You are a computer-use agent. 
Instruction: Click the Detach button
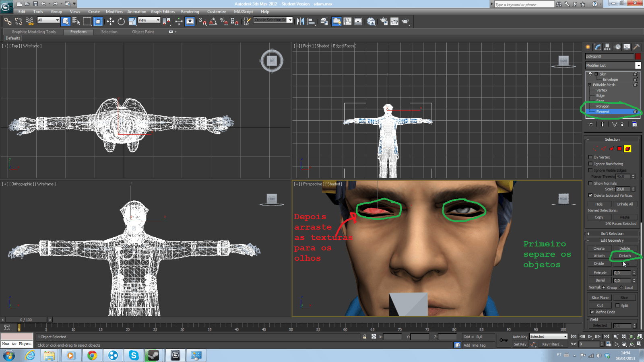[x=625, y=256]
